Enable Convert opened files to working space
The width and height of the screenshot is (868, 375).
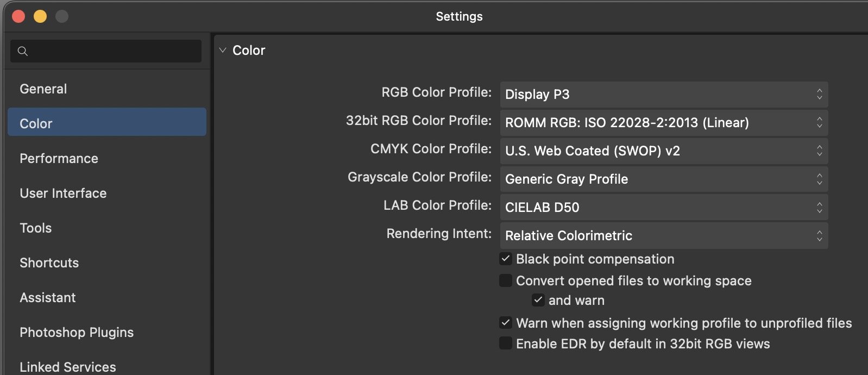pos(506,281)
